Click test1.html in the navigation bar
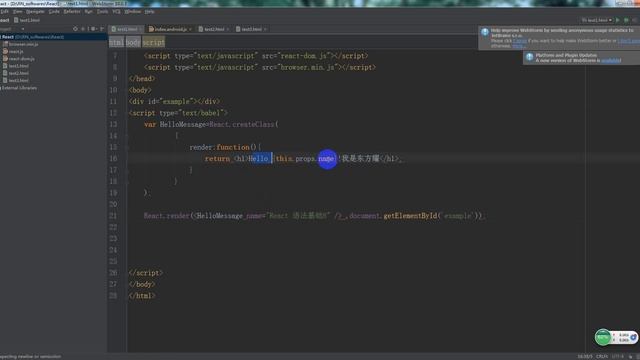Viewport: 640px width, 360px height. point(27,20)
